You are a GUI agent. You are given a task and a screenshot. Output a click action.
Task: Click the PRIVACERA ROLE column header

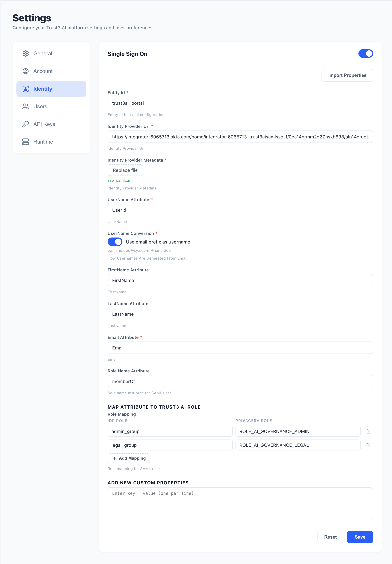254,421
